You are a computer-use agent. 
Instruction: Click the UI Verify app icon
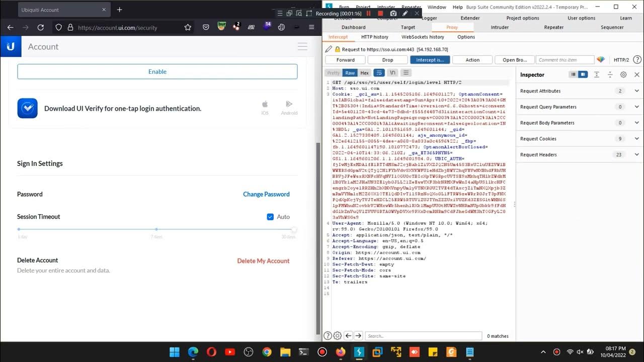point(28,108)
